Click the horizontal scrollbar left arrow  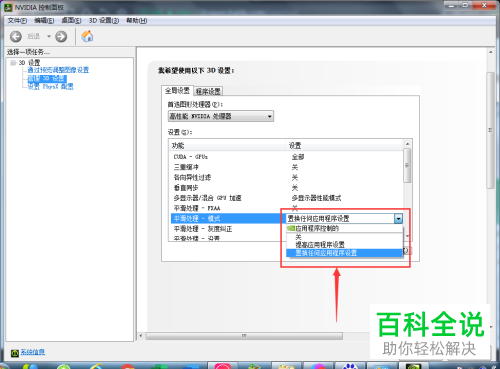141,336
